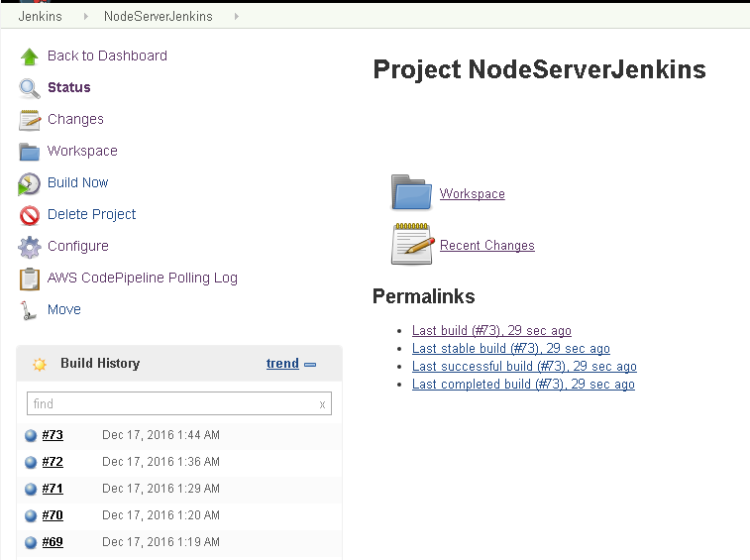This screenshot has height=560, width=750.
Task: Open Last build (#73) permalink
Action: 491,331
